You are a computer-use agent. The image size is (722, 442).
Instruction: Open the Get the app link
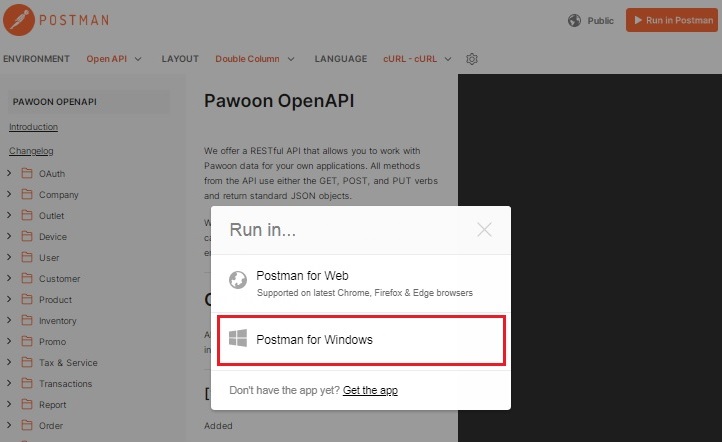(370, 390)
